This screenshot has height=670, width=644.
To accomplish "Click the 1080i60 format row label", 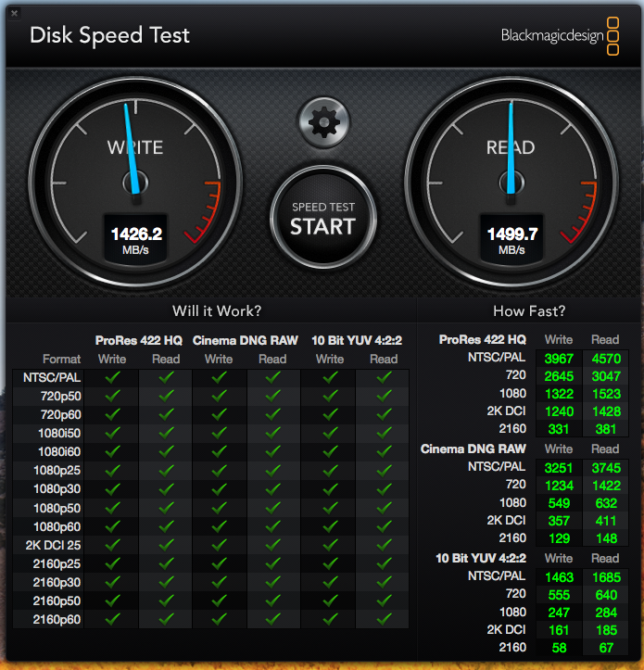I will click(x=59, y=451).
